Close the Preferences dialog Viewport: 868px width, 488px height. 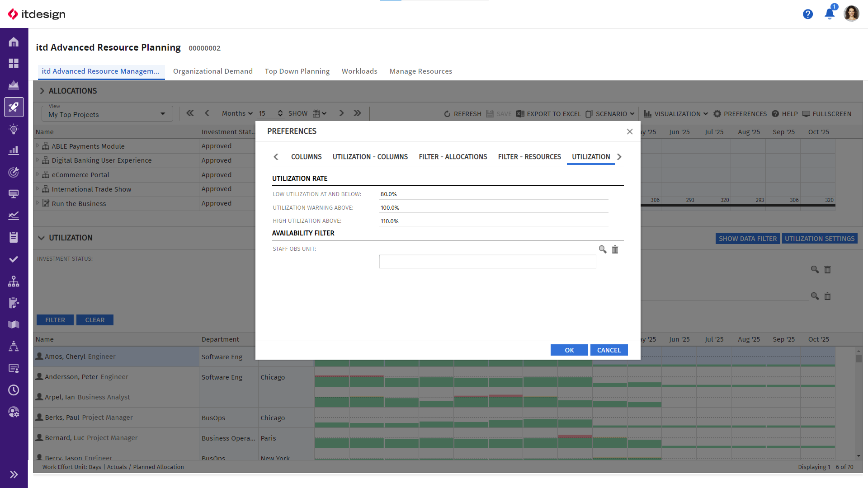(629, 131)
